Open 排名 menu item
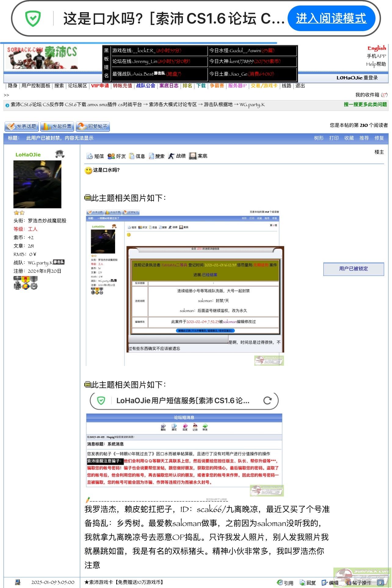This screenshot has width=392, height=588. [x=187, y=86]
